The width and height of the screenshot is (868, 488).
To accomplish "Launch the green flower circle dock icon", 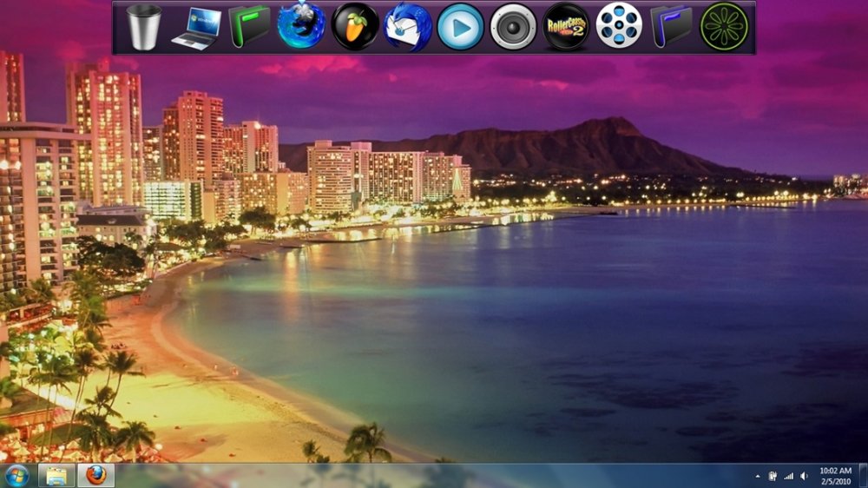I will pyautogui.click(x=724, y=27).
